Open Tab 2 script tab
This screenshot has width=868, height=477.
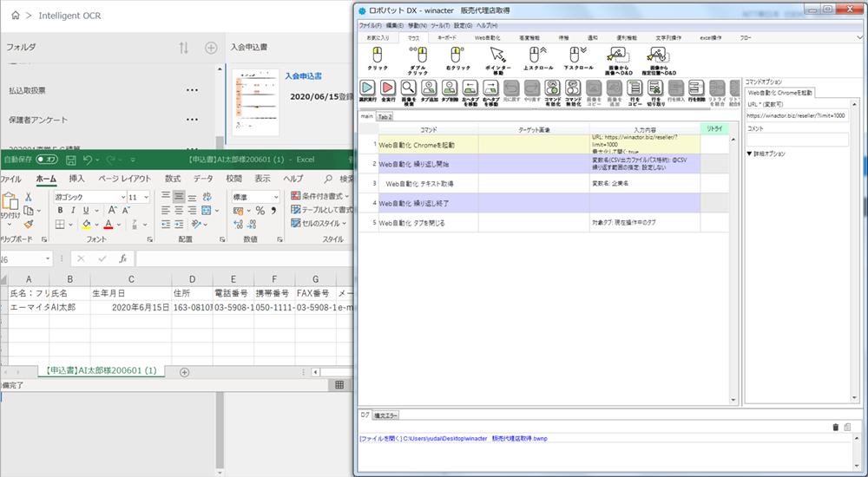pos(385,117)
